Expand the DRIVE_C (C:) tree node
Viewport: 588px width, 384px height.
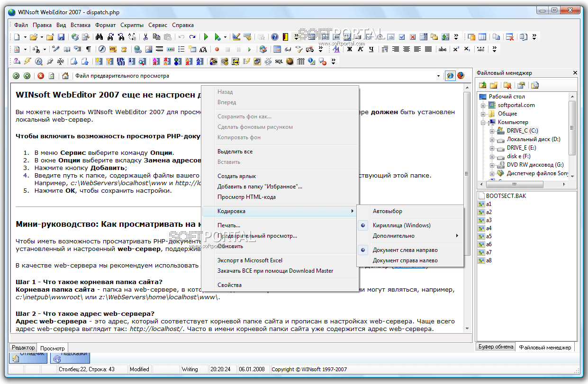tap(492, 131)
